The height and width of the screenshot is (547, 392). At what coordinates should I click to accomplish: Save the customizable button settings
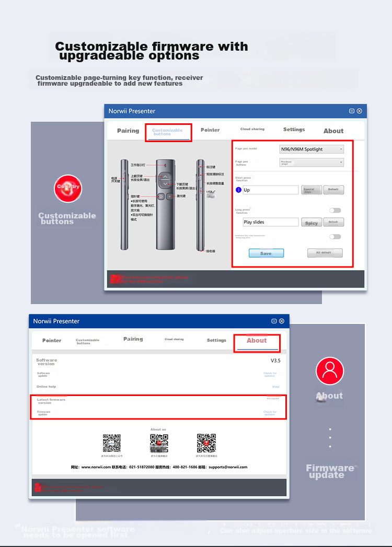coord(266,253)
